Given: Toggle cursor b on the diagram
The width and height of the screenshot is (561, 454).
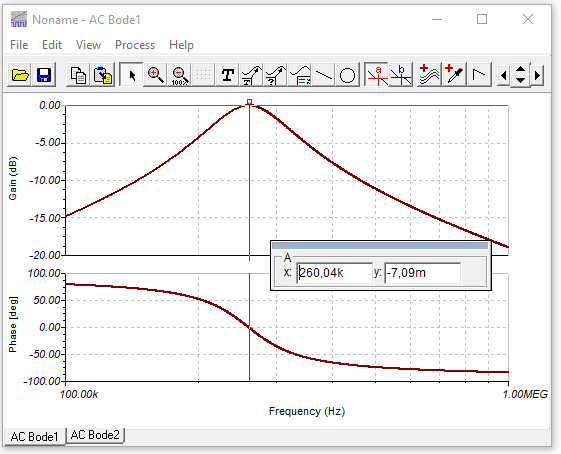Looking at the screenshot, I should pos(401,75).
